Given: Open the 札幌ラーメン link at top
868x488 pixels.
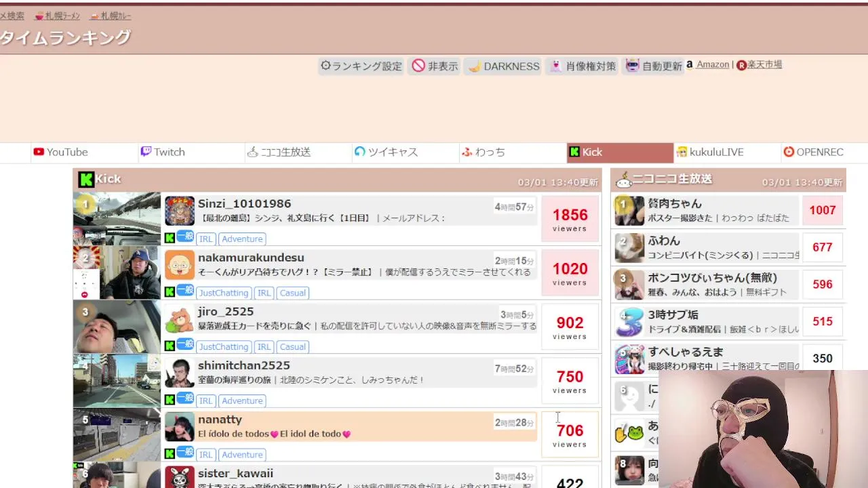Looking at the screenshot, I should (x=57, y=16).
